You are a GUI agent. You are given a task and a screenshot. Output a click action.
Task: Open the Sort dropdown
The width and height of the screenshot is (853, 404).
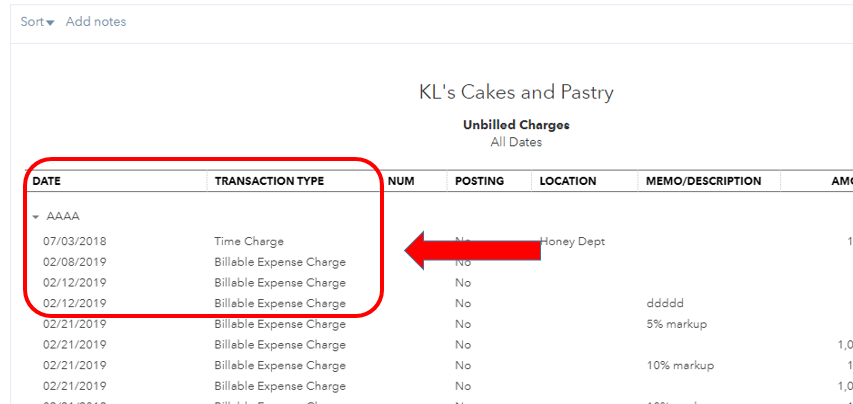point(37,22)
